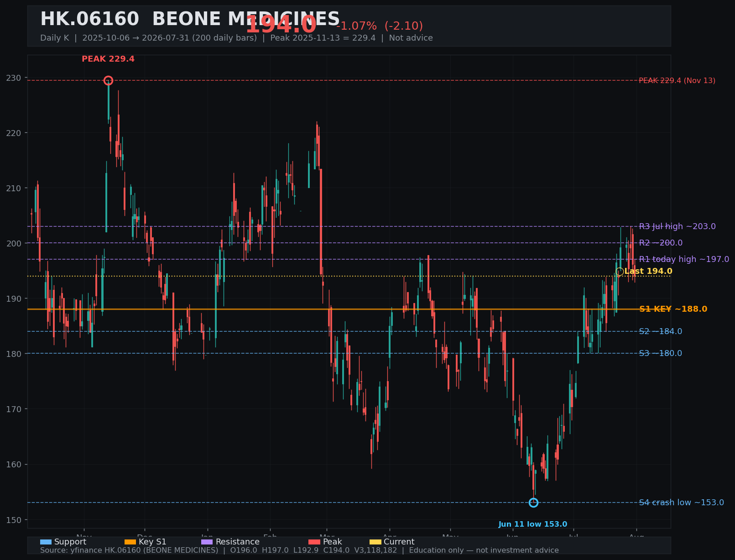
Task: Click the red peak circle marker at 229.4
Action: pos(108,81)
